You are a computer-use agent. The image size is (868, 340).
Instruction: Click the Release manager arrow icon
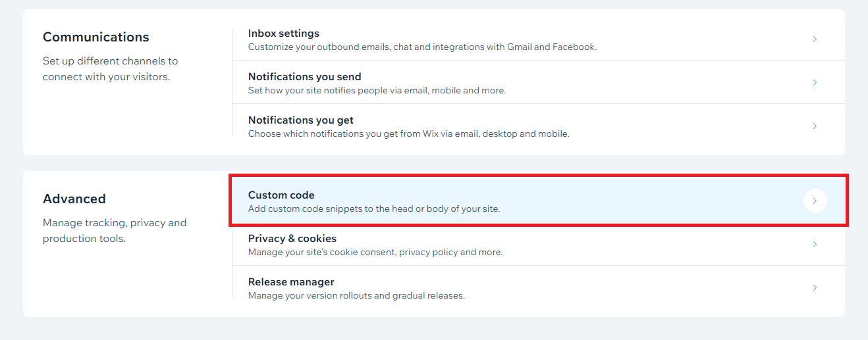coord(815,287)
